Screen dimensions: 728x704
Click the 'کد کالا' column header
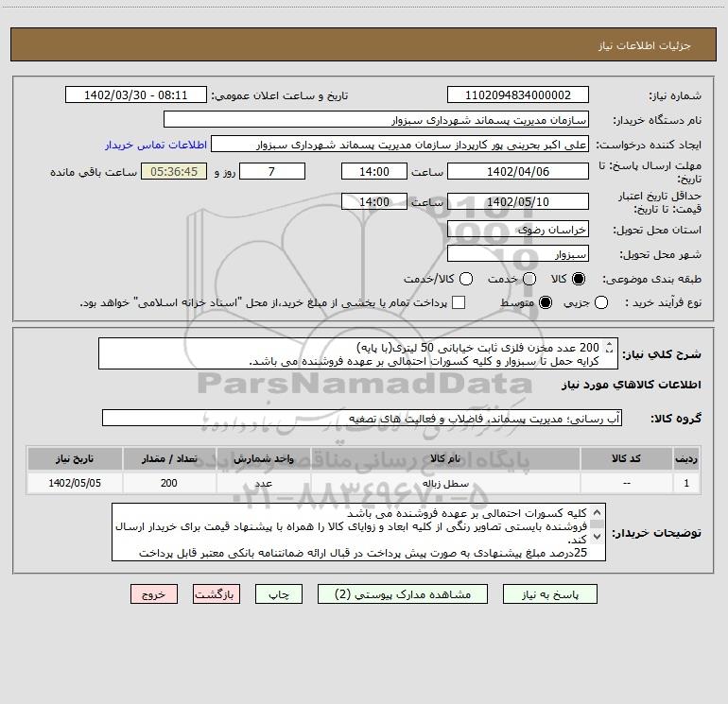626,458
